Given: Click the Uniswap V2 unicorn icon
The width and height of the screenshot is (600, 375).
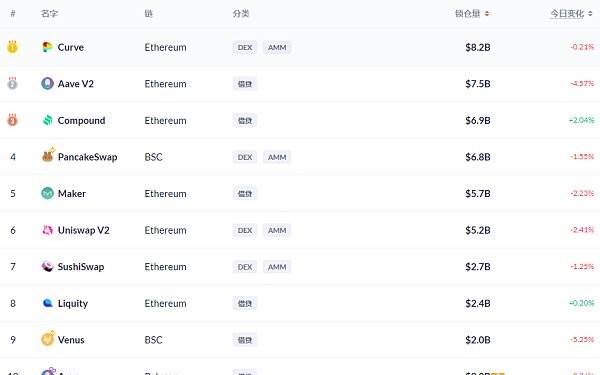Looking at the screenshot, I should tap(47, 230).
